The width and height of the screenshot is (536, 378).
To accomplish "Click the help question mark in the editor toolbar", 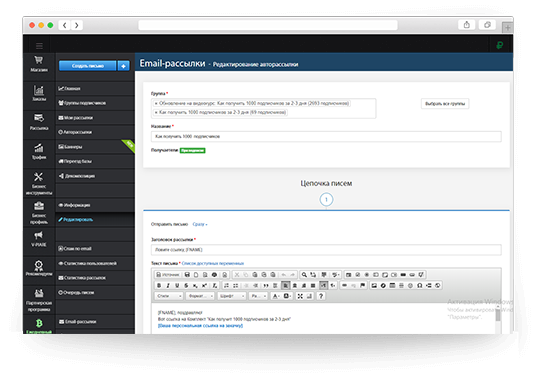I will (x=321, y=296).
